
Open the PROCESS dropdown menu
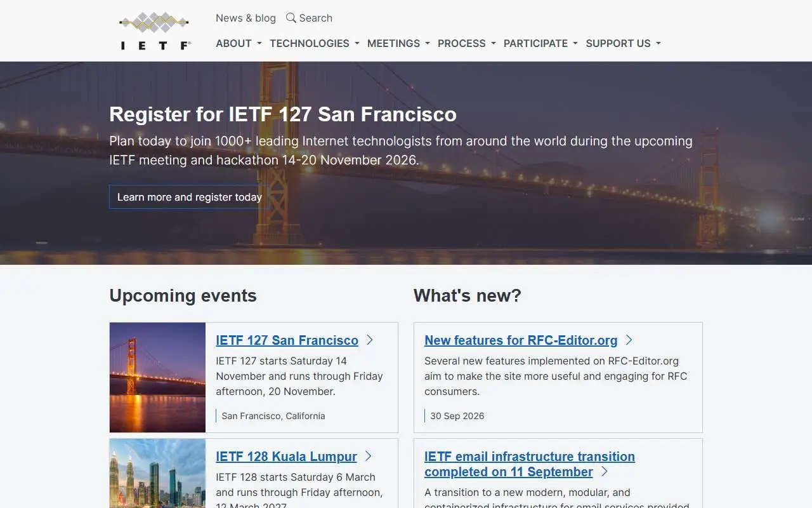(x=467, y=43)
